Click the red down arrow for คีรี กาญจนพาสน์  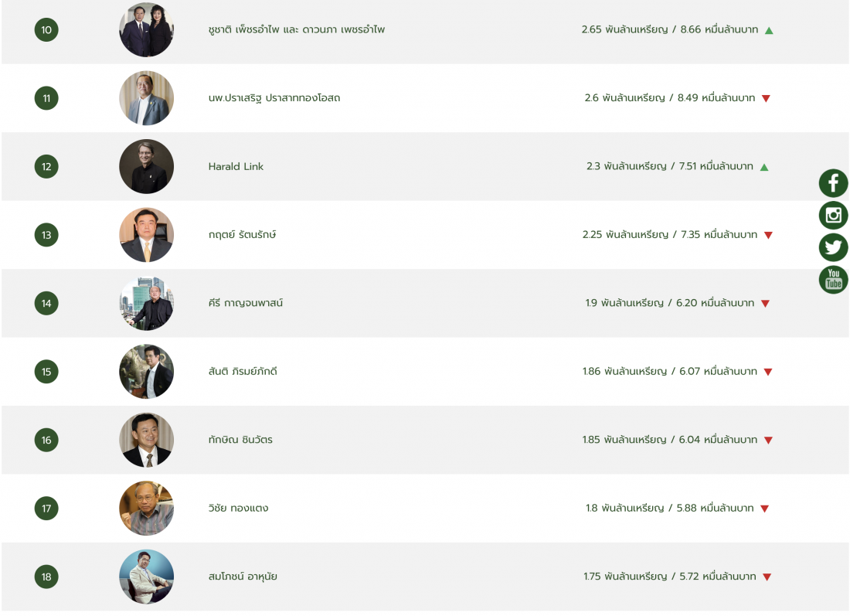pyautogui.click(x=765, y=304)
